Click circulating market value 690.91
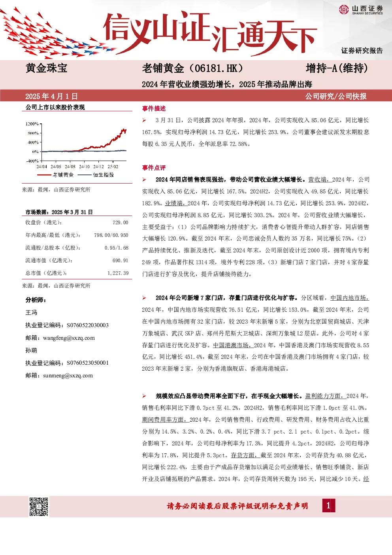This screenshot has width=392, height=555. (x=121, y=261)
